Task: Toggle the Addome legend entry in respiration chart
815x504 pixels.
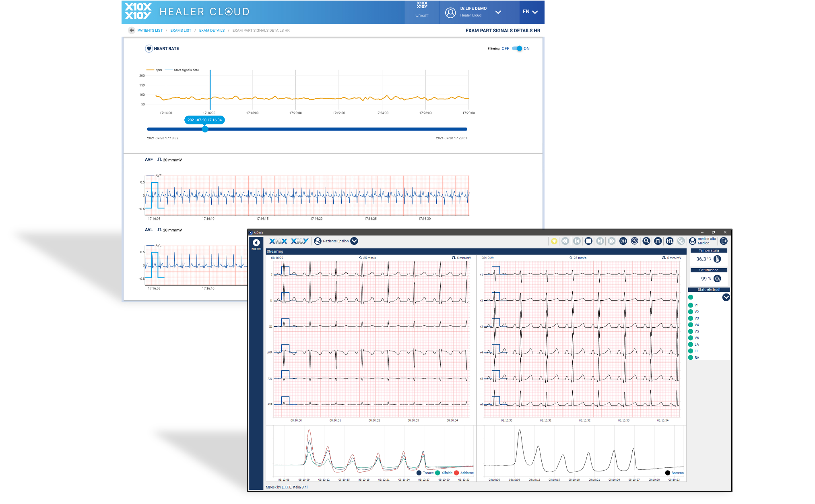Action: click(464, 473)
